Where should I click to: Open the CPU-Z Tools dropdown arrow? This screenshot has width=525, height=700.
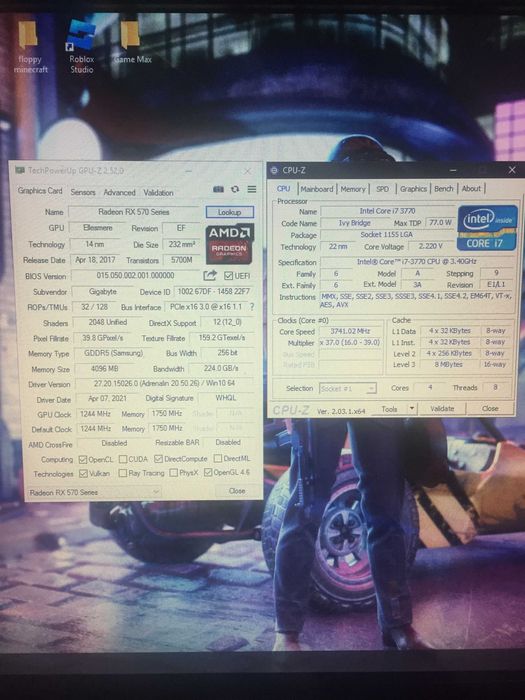point(412,408)
